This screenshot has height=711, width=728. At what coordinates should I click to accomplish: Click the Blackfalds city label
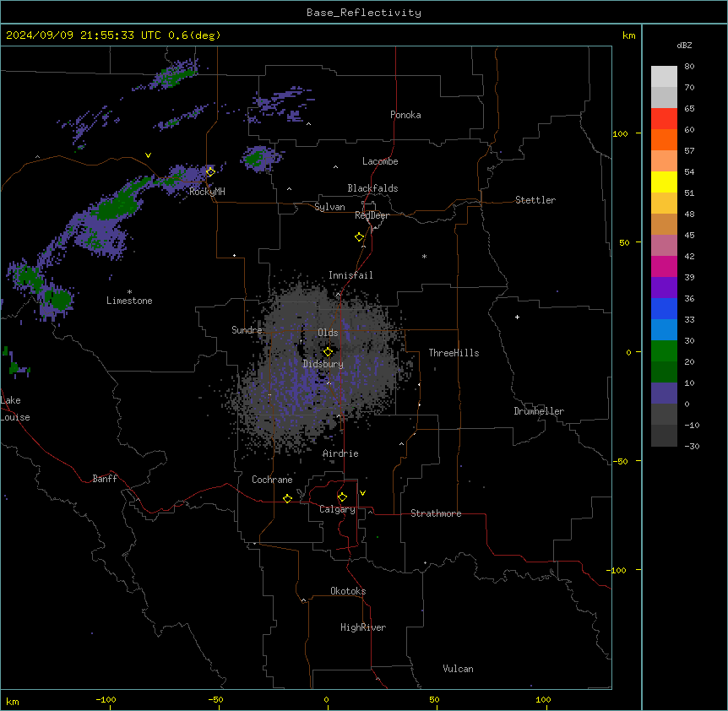tap(372, 188)
